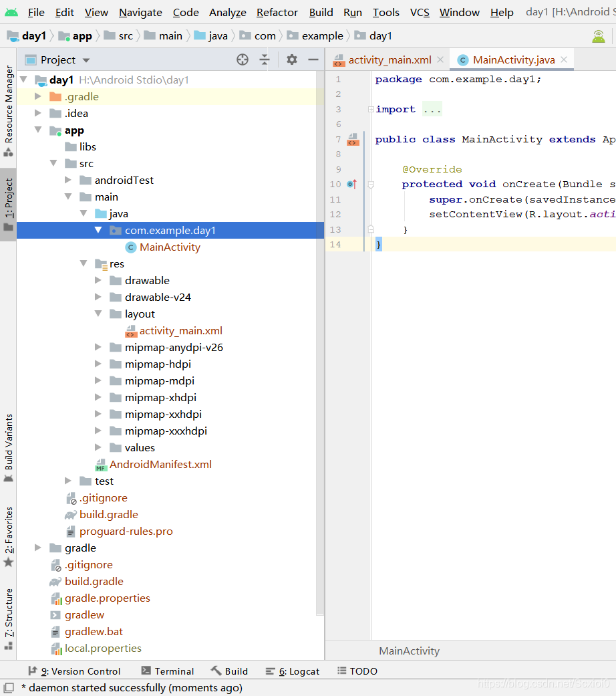Viewport: 616px width, 696px height.
Task: Toggle tool window quick-access icon in status bar
Action: (x=9, y=687)
